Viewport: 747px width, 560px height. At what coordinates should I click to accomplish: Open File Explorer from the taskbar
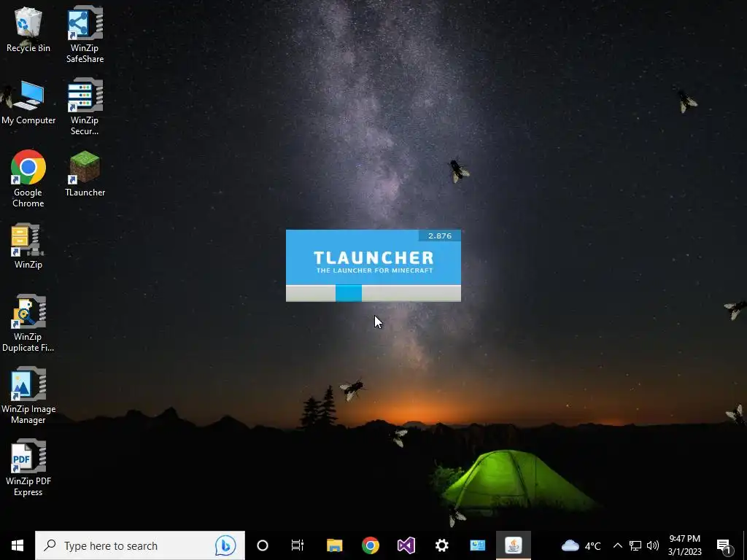(x=334, y=545)
